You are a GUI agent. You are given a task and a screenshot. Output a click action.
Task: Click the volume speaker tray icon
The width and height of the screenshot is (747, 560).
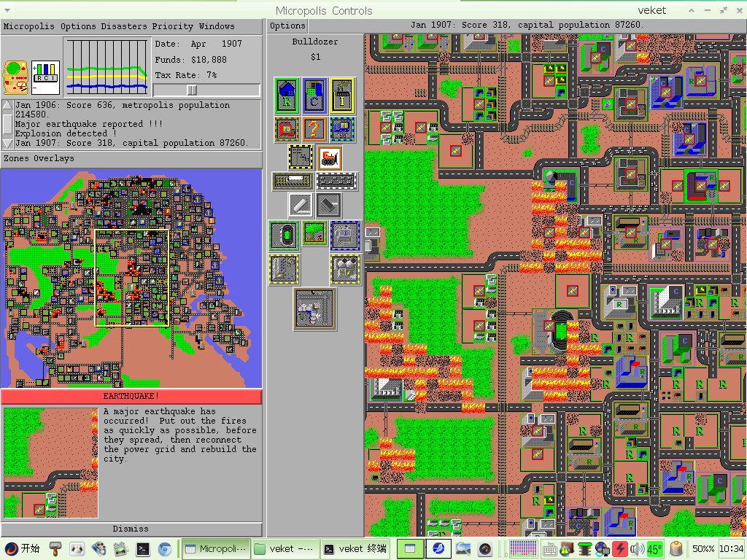pyautogui.click(x=637, y=549)
